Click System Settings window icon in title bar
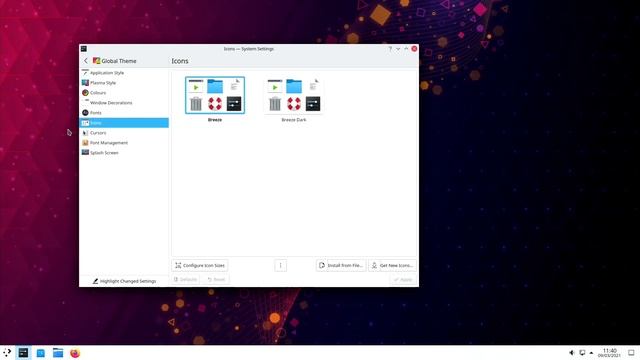 (x=84, y=49)
